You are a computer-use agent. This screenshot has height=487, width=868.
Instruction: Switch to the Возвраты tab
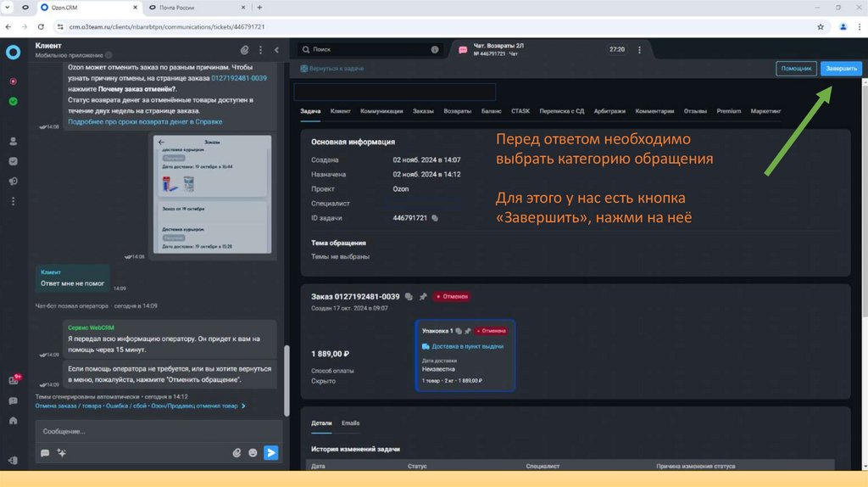click(457, 111)
